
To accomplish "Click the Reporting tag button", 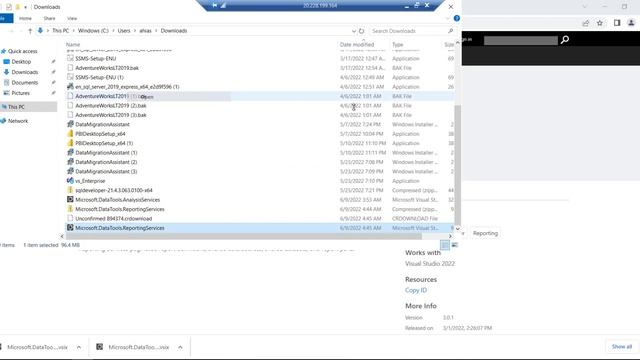I will click(485, 233).
